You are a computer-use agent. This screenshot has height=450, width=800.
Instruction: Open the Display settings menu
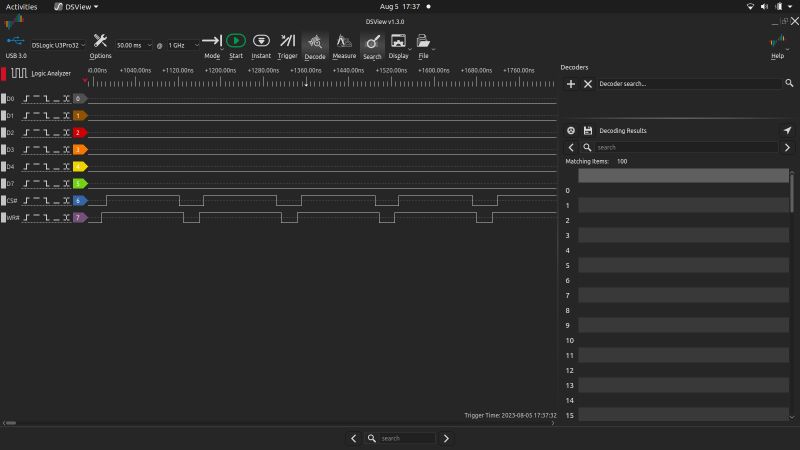click(x=398, y=46)
